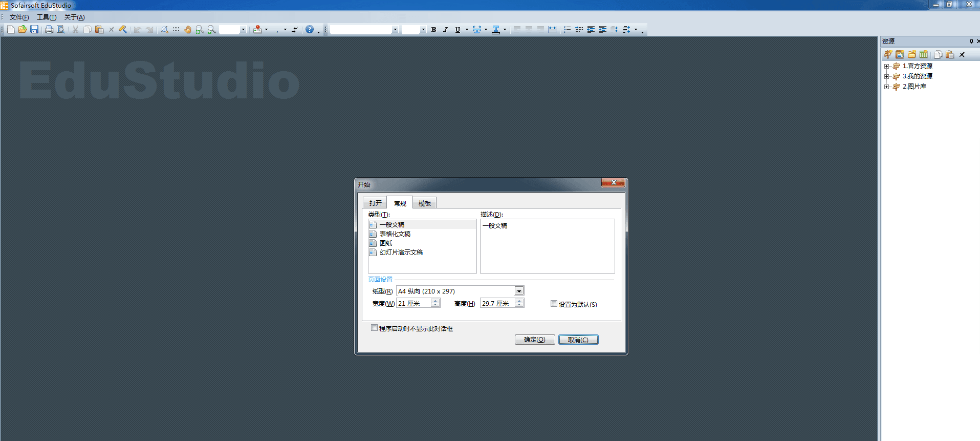
Task: Click the Open file folder icon
Action: [23, 30]
